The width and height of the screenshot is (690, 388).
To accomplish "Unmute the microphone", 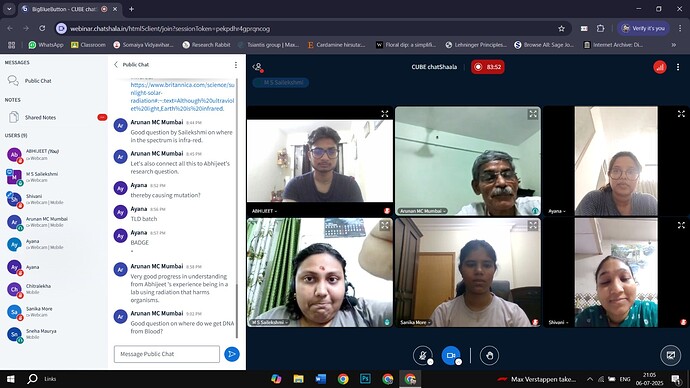I will [422, 355].
